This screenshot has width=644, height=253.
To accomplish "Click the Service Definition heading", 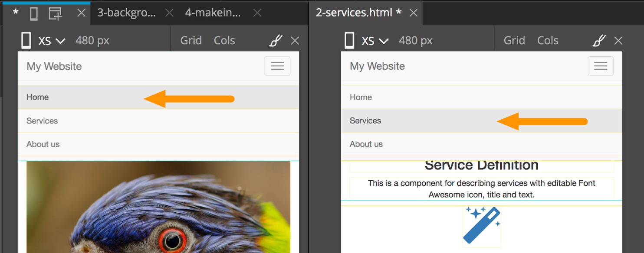I will pos(482,166).
